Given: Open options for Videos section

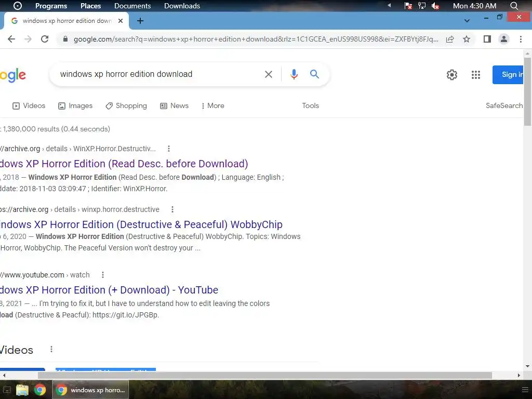Looking at the screenshot, I should coord(51,349).
